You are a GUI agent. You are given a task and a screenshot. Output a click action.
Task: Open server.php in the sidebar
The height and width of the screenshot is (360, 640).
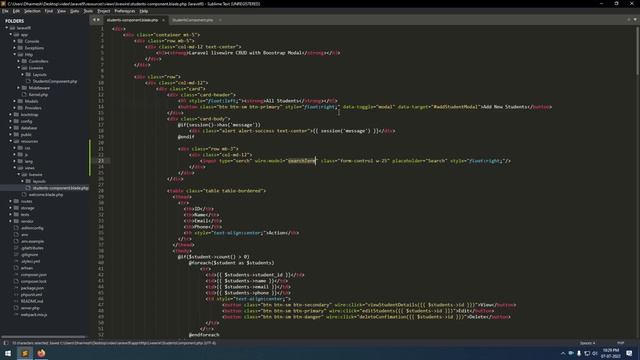[x=30, y=308]
